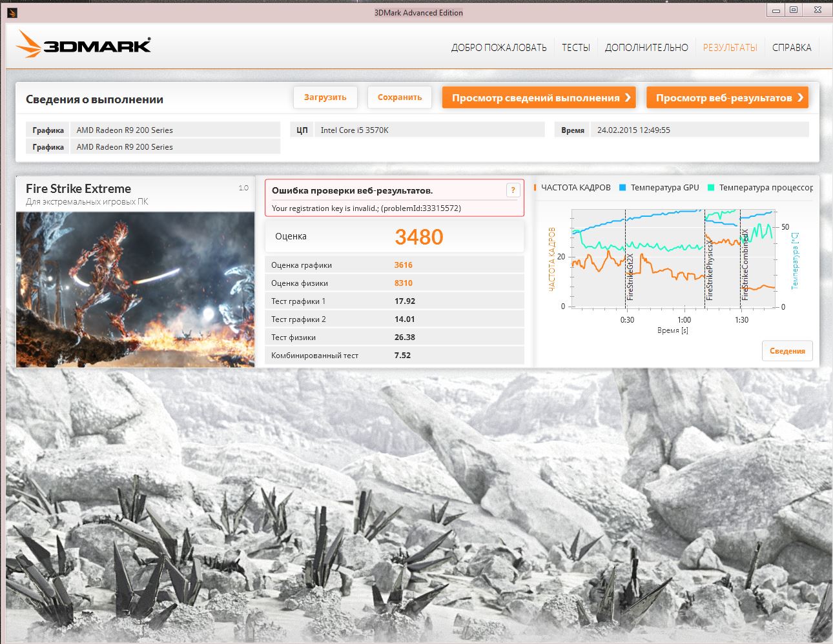Click the Тест графики 2 value 14.01
The height and width of the screenshot is (644, 833).
405,319
